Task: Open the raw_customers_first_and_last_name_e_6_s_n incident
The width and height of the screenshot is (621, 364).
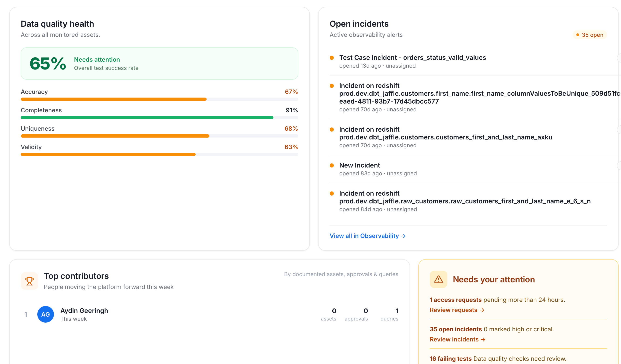Action: 465,197
